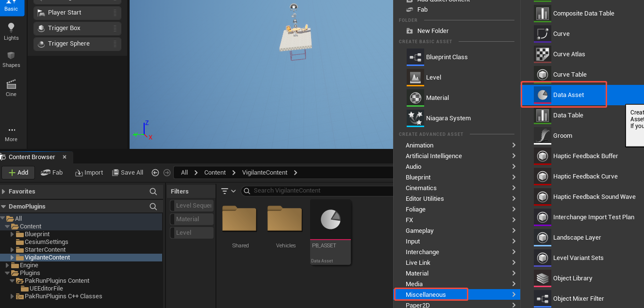The width and height of the screenshot is (644, 308).
Task: Select Trigger Box in Place Actors
Action: (x=77, y=28)
